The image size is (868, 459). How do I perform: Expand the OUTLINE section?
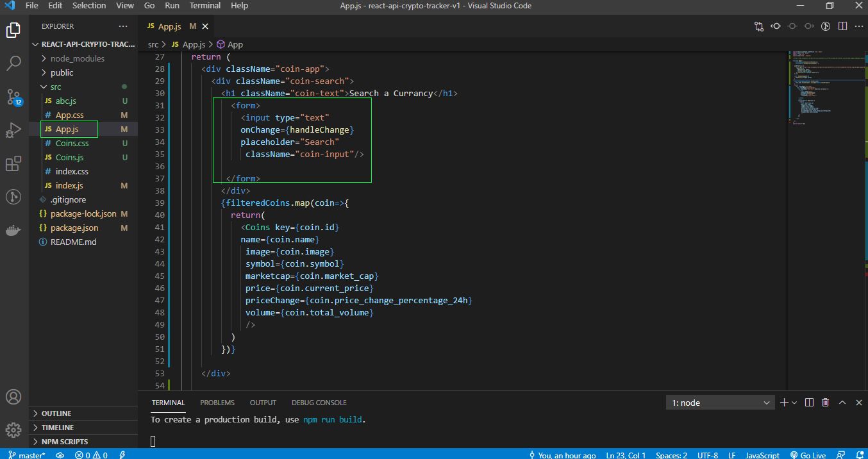83,413
